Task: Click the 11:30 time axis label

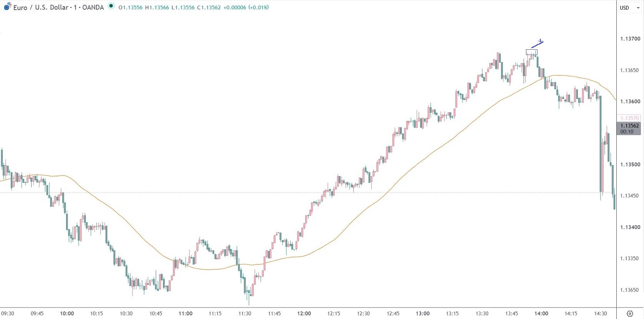Action: click(245, 314)
